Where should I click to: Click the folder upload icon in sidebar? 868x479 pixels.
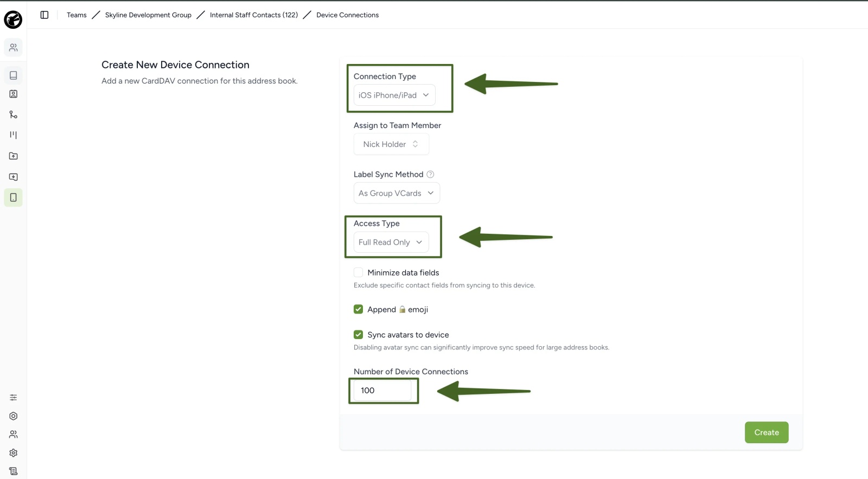pos(14,156)
